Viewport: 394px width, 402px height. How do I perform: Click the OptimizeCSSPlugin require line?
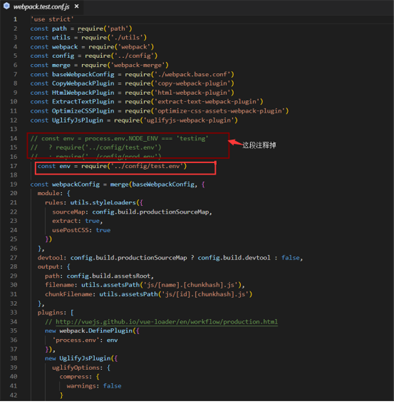point(160,111)
